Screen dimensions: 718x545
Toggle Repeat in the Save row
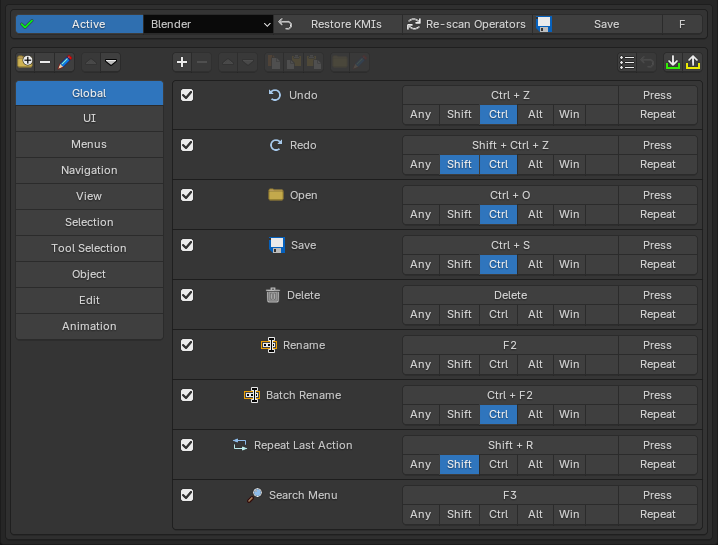(x=658, y=264)
